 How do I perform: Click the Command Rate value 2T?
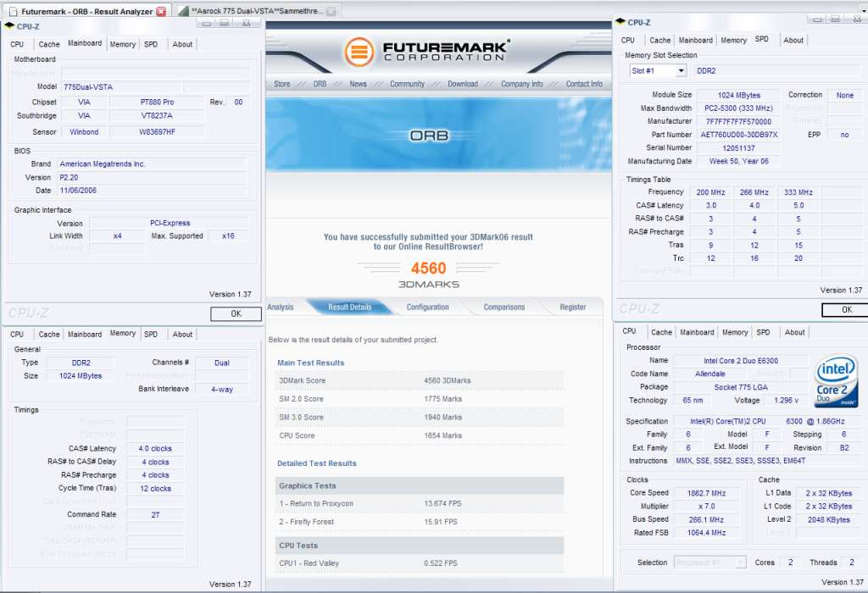pyautogui.click(x=155, y=515)
